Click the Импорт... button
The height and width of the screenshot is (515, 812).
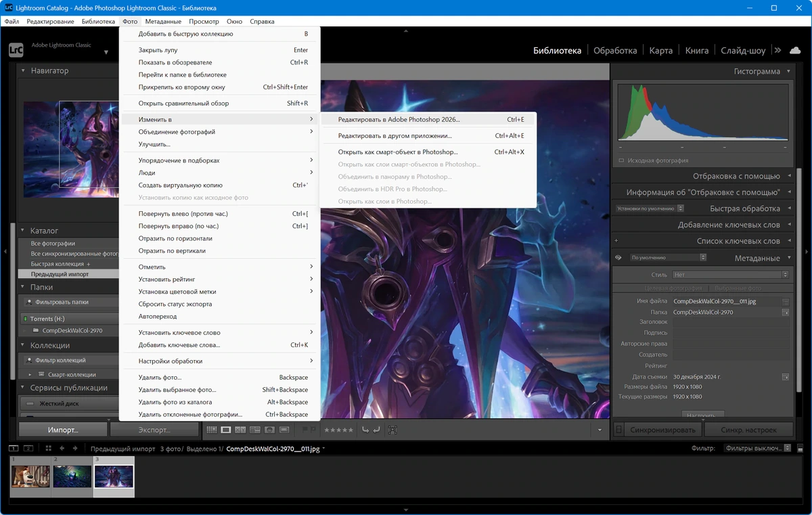[x=63, y=430]
